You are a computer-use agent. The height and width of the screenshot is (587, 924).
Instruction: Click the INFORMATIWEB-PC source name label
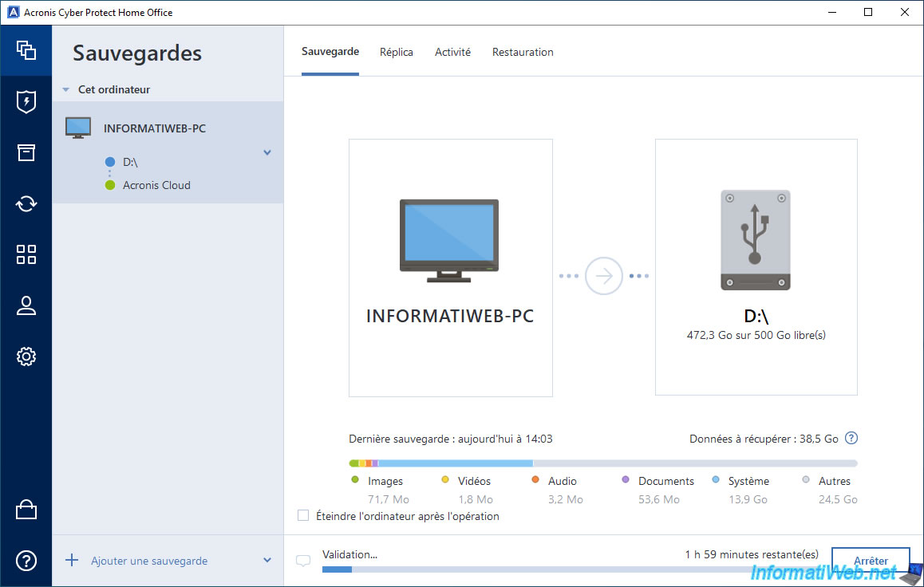[449, 316]
